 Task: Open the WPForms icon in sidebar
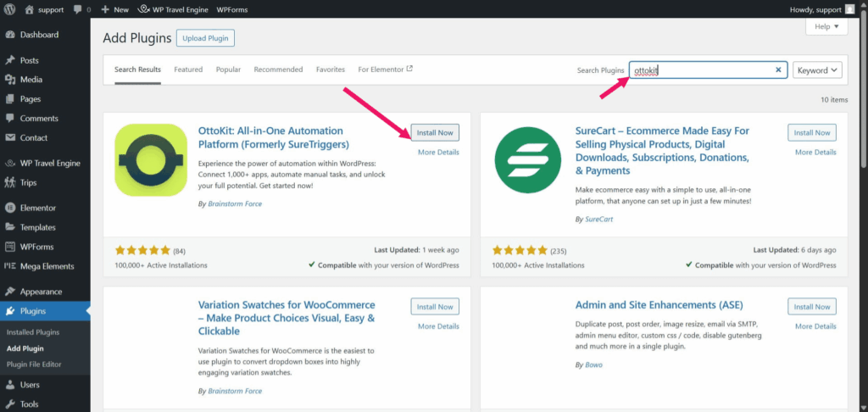click(9, 247)
